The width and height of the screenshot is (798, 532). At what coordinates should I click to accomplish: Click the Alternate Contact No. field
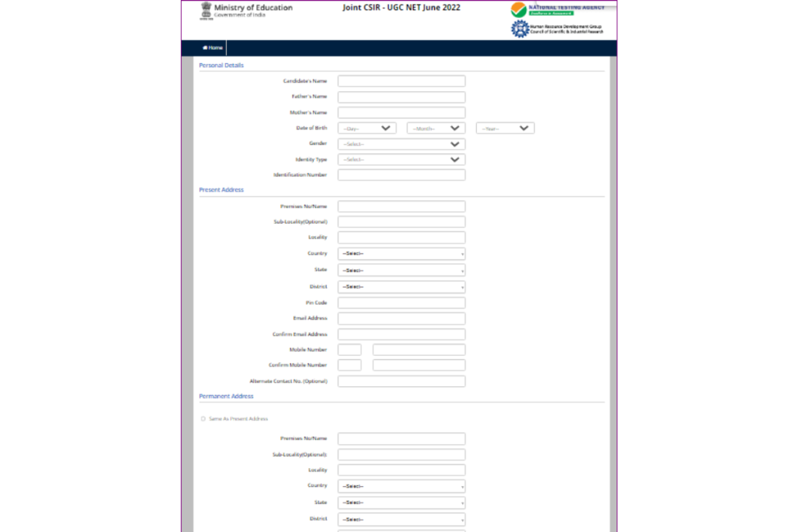click(401, 382)
